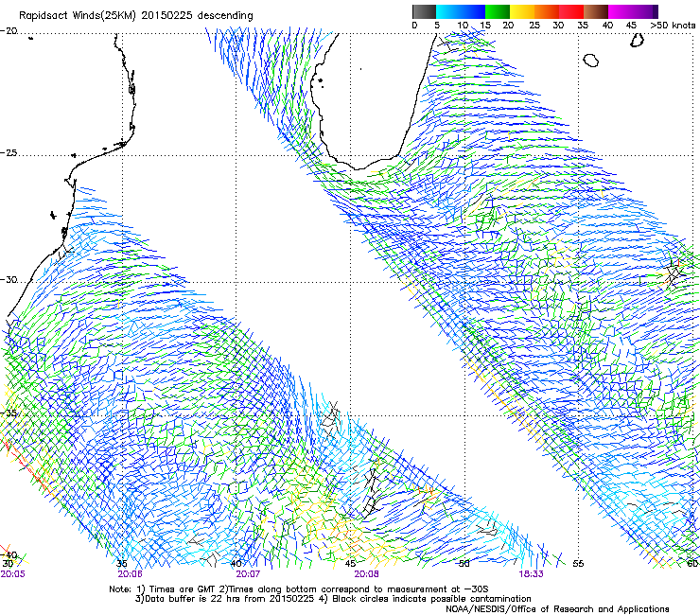This screenshot has height=615, width=700.
Task: Click the '-35' latitude label
Action: click(9, 413)
